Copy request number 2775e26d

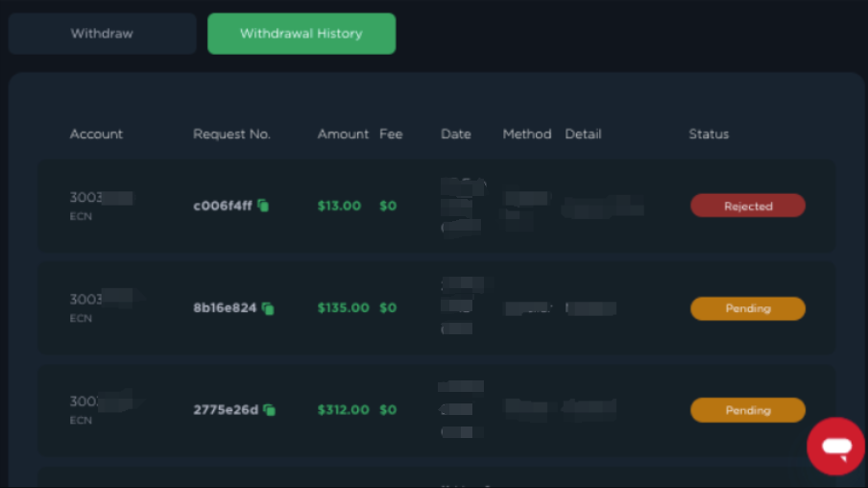point(270,410)
